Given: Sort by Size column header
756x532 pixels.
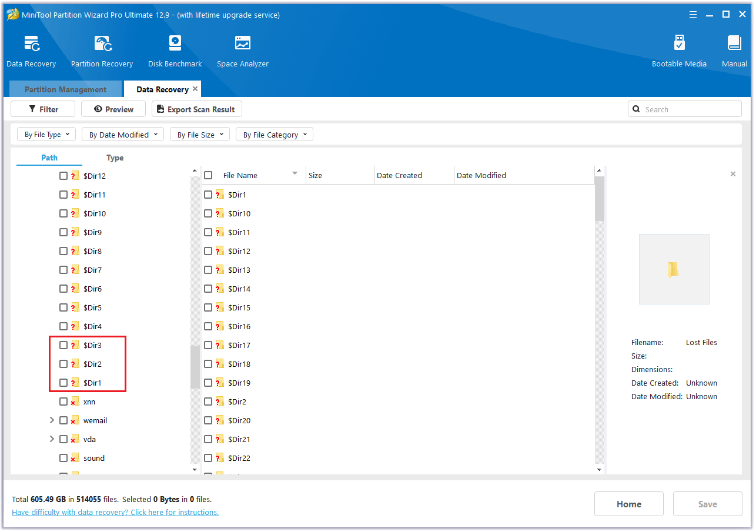Looking at the screenshot, I should pos(340,175).
